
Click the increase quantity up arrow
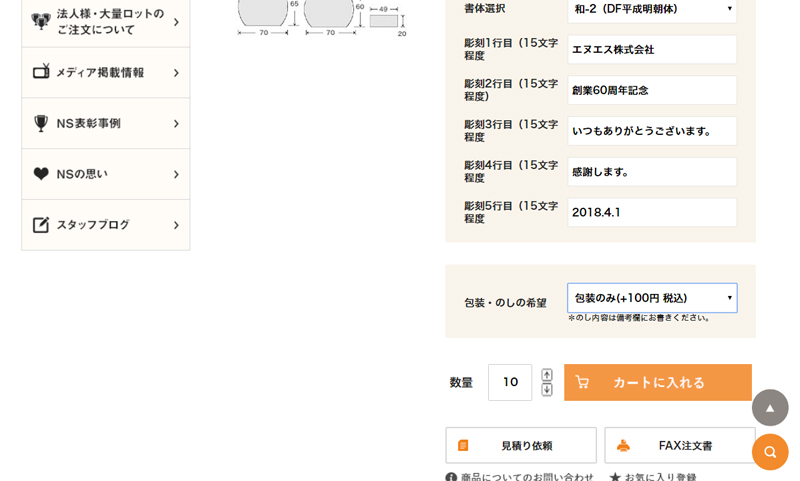tap(547, 375)
